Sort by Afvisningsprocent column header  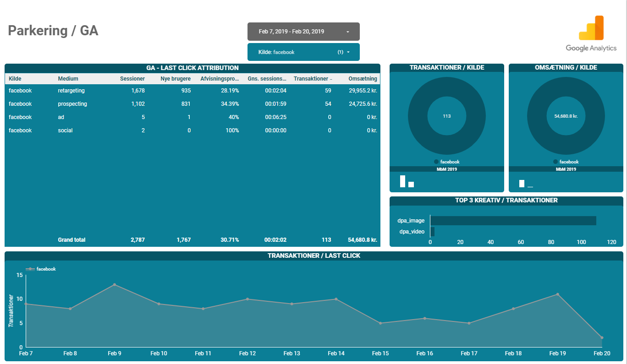[220, 79]
